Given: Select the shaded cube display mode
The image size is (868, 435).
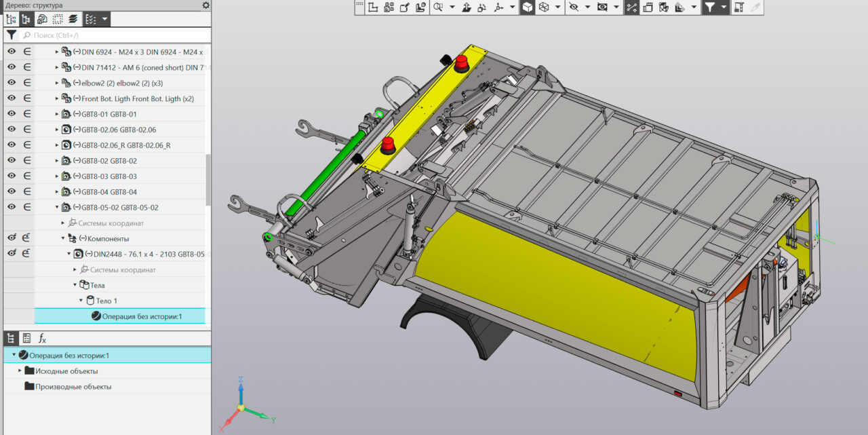Looking at the screenshot, I should point(527,7).
